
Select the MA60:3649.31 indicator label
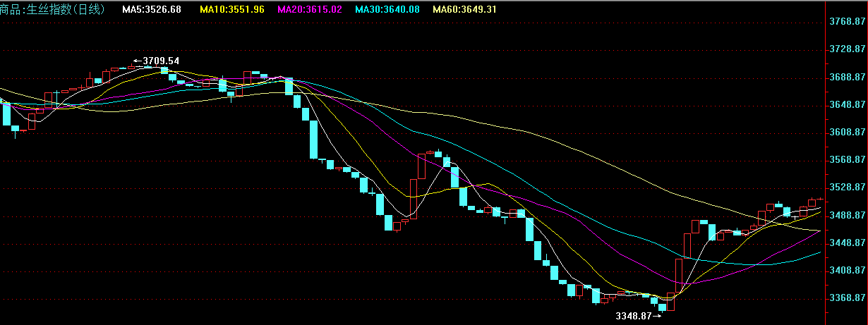464,9
